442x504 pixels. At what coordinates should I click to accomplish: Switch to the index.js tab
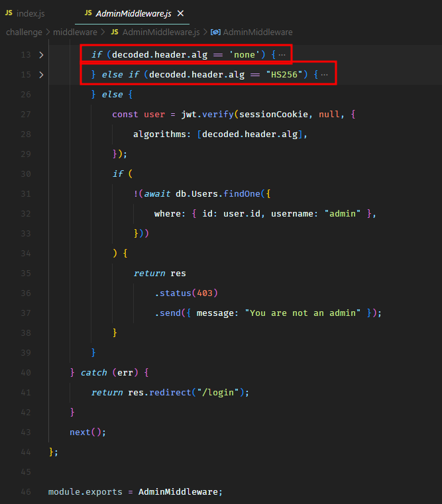coord(29,13)
